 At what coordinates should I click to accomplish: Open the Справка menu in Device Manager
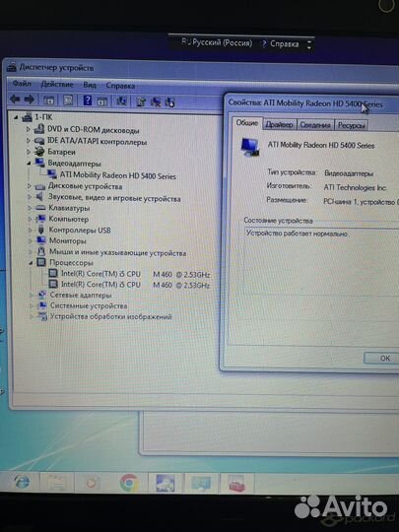[x=120, y=86]
